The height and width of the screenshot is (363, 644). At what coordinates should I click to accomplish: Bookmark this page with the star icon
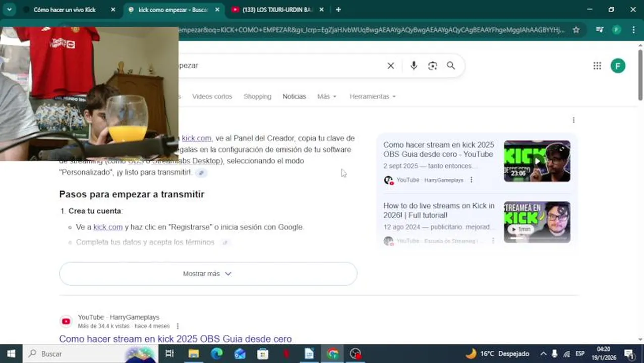[x=576, y=30]
